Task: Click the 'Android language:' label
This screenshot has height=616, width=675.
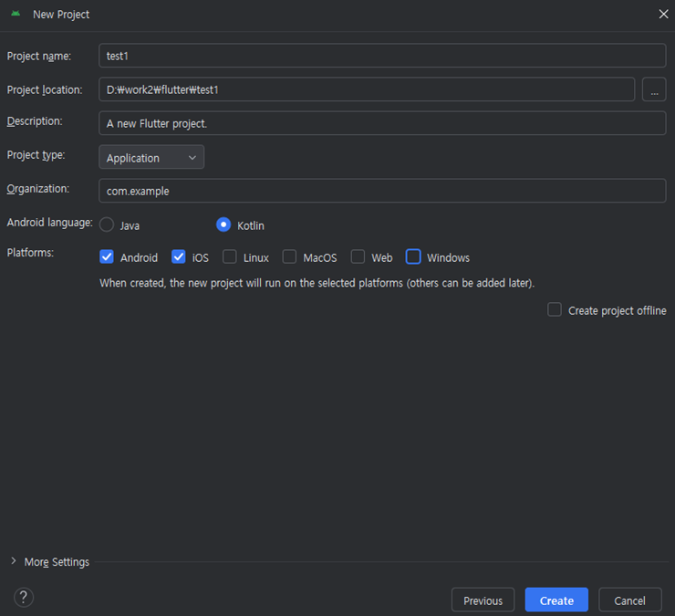Action: (50, 223)
